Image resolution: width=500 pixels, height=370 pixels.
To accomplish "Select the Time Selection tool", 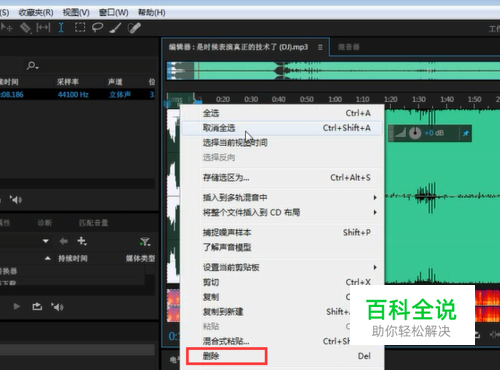I will (x=61, y=28).
